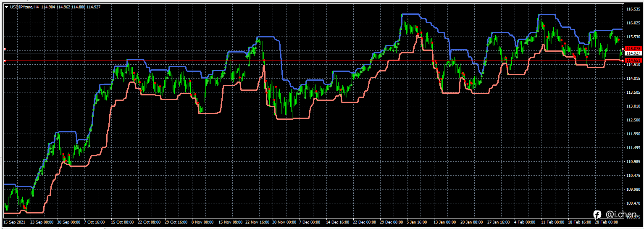
Task: Click the 112.500 price scale label
Action: point(633,120)
